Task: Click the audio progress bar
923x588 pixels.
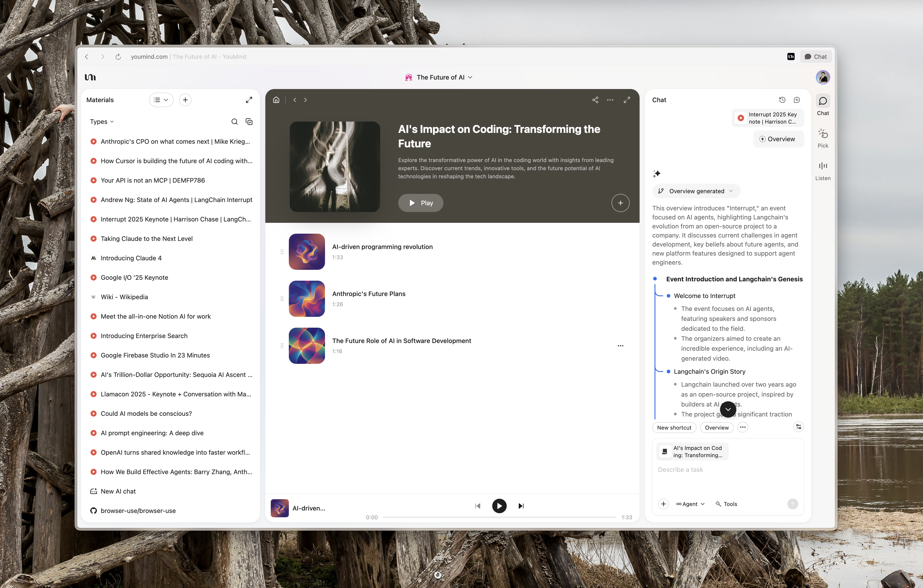Action: 499,517
